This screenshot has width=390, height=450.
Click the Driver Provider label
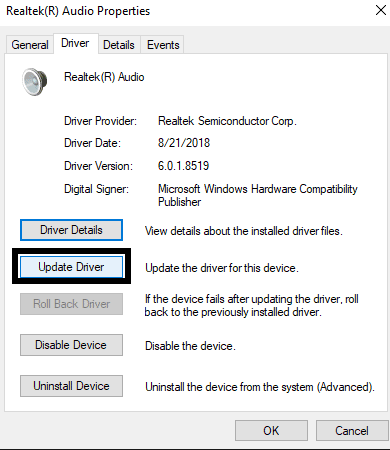[100, 121]
